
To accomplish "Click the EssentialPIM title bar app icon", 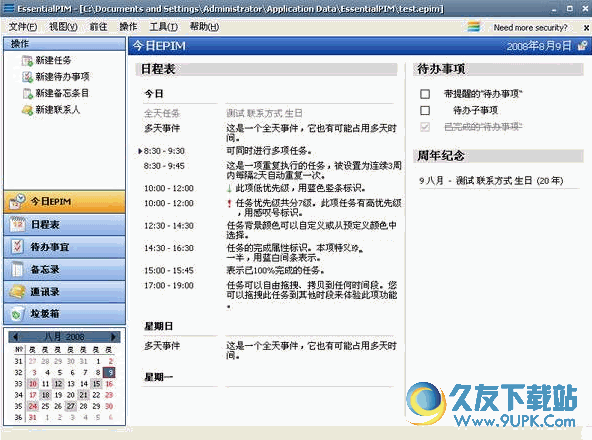I will coord(8,8).
